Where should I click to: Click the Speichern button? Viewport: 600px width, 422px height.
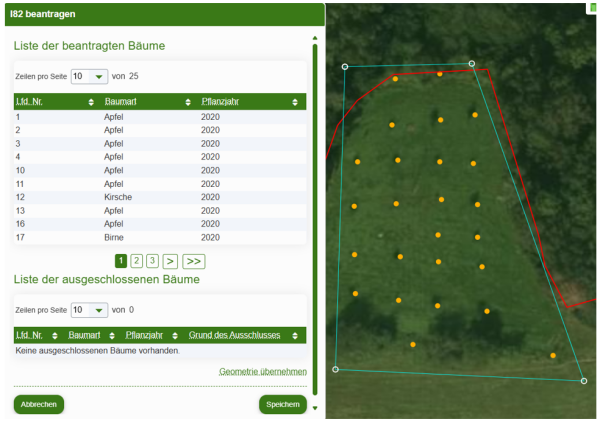(283, 404)
